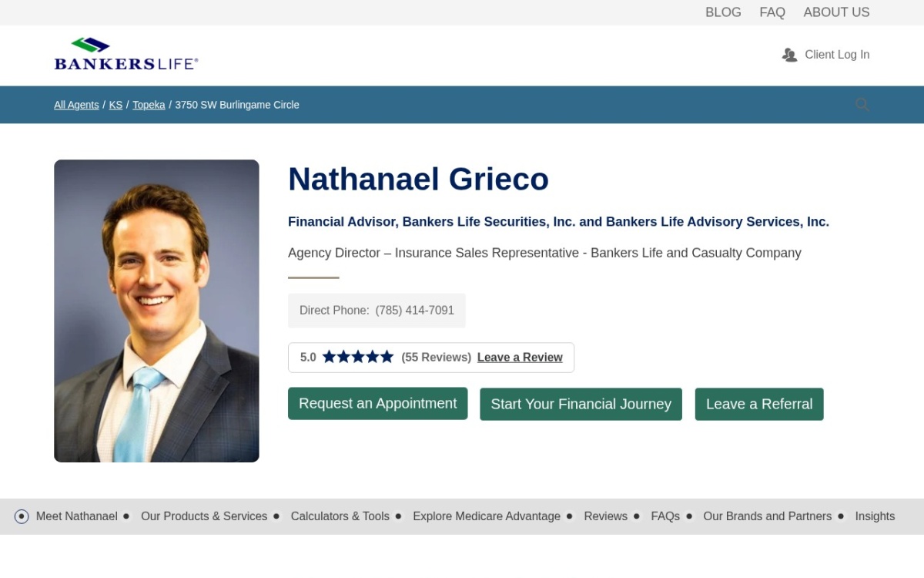
Task: Click the Financial Advisor title line
Action: click(558, 222)
